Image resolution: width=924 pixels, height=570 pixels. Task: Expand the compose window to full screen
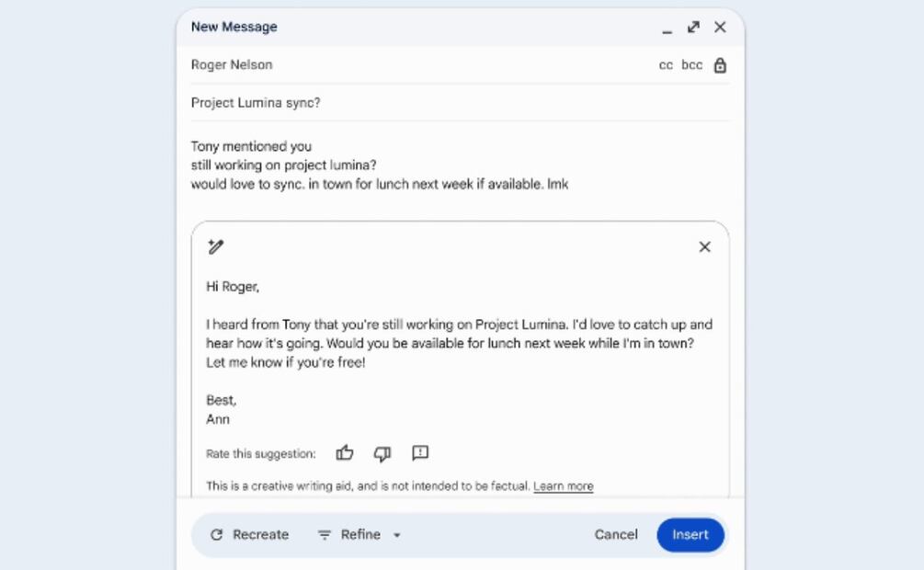point(693,28)
